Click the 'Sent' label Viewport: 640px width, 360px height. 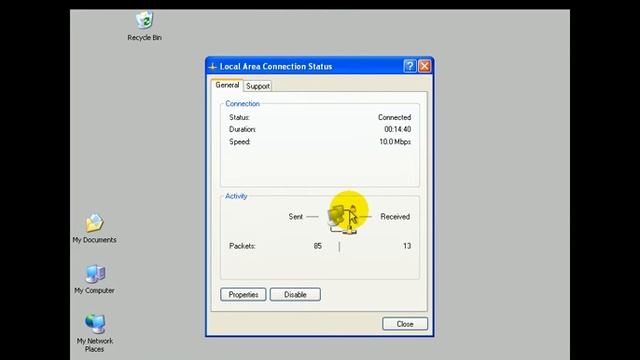tap(296, 216)
